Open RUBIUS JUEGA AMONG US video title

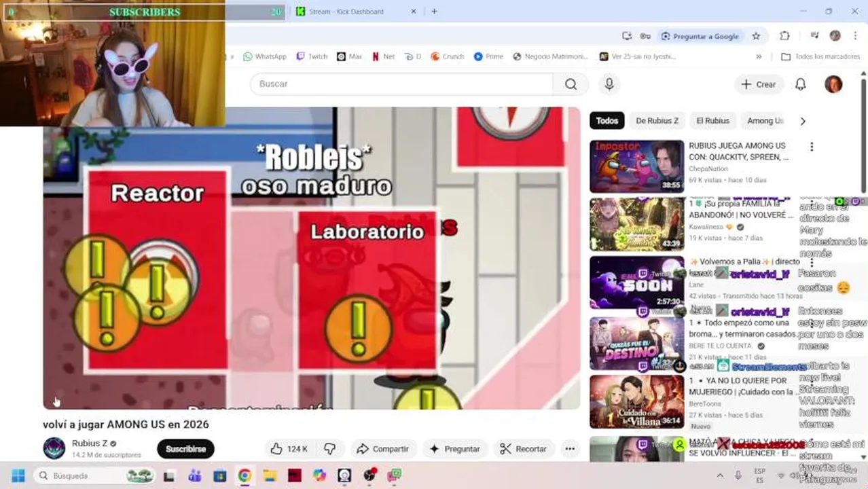point(739,151)
